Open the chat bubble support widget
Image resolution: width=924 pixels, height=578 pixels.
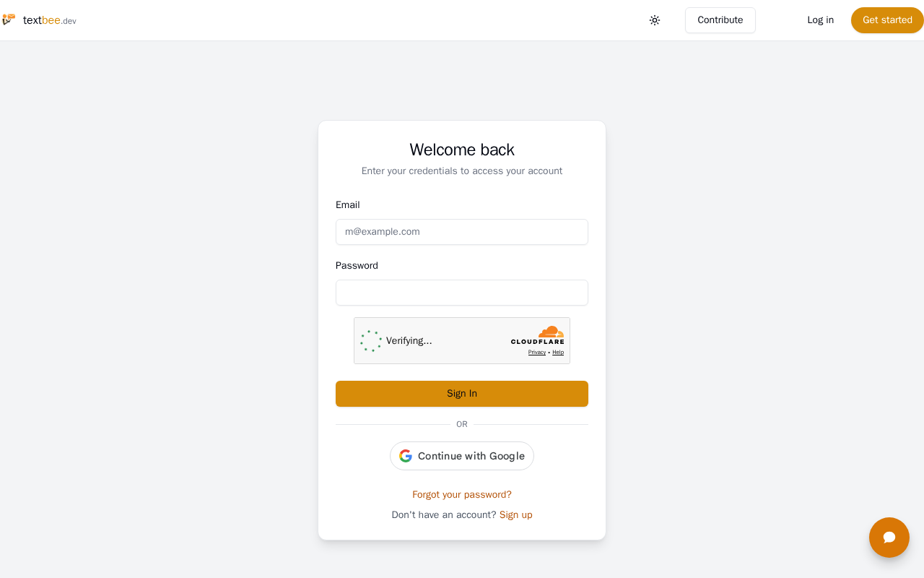(889, 538)
